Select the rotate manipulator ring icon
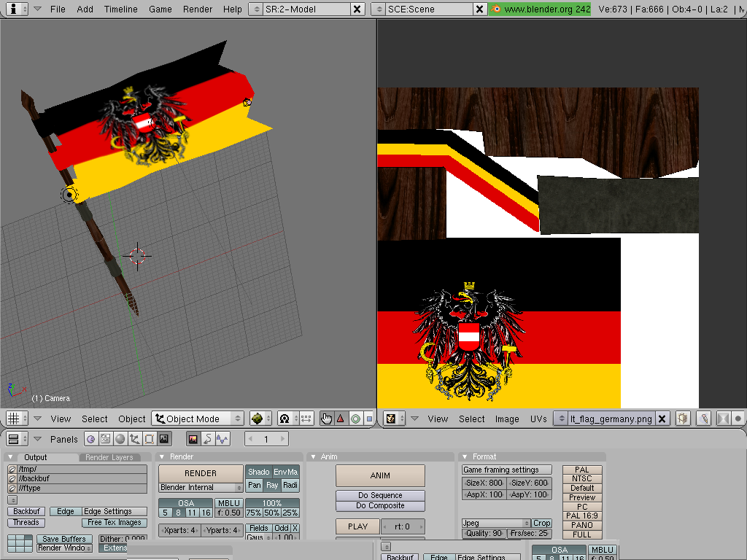Viewport: 747px width, 560px height. (355, 419)
